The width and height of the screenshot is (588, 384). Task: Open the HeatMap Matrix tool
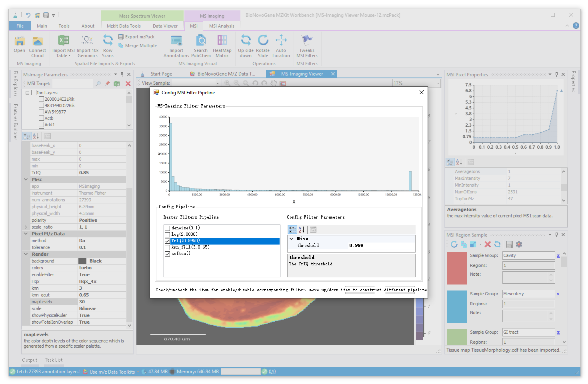[222, 40]
